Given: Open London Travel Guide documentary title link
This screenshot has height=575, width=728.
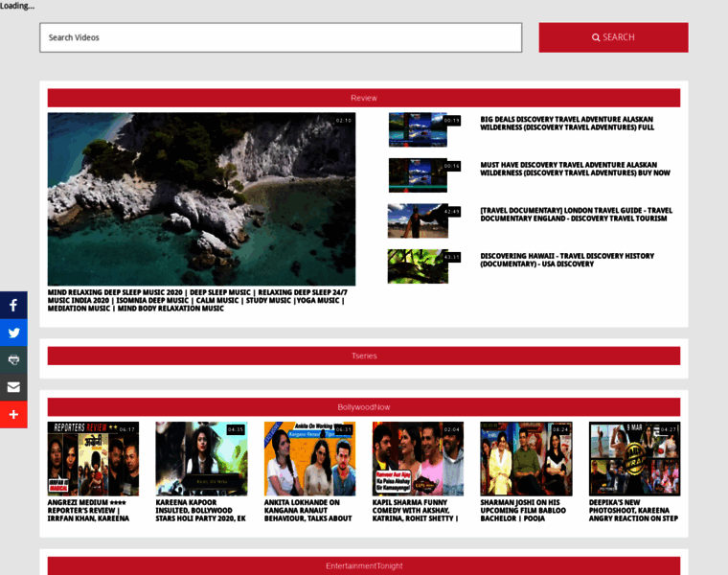Looking at the screenshot, I should pos(577,214).
